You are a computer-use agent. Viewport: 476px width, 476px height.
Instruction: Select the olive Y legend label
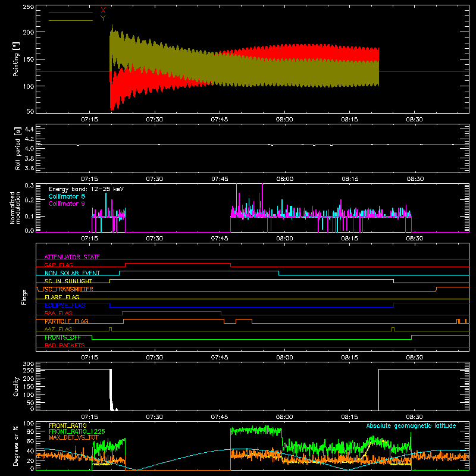coord(103,18)
